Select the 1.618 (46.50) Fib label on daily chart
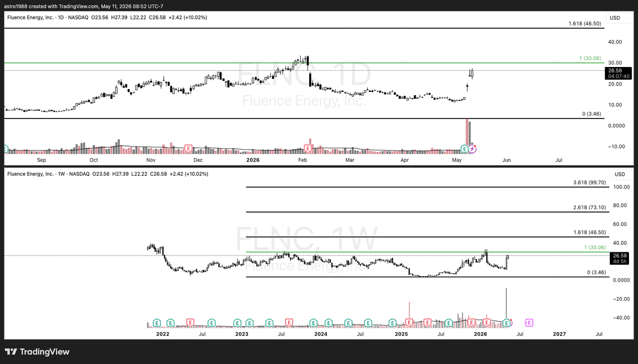 click(x=585, y=23)
